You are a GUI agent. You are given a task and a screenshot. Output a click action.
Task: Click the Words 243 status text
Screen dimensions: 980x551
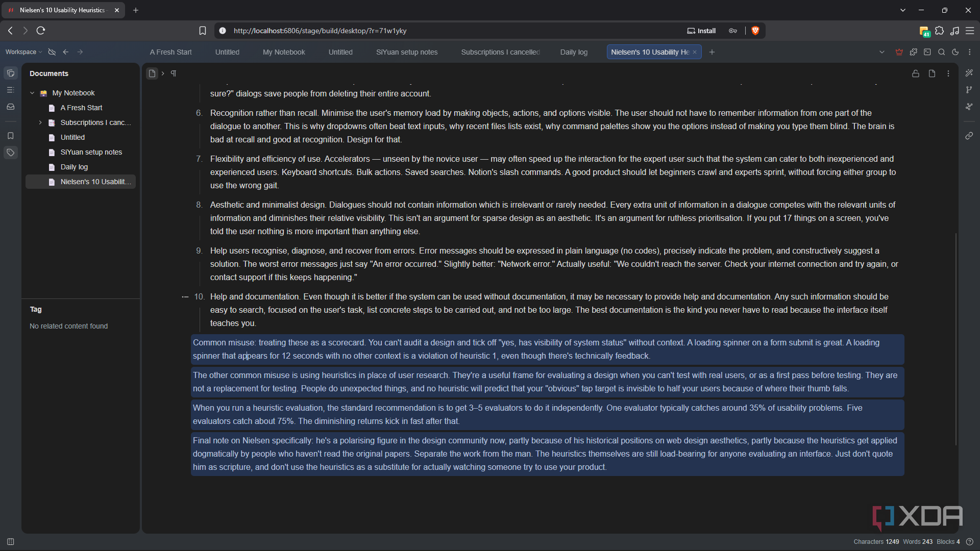918,542
